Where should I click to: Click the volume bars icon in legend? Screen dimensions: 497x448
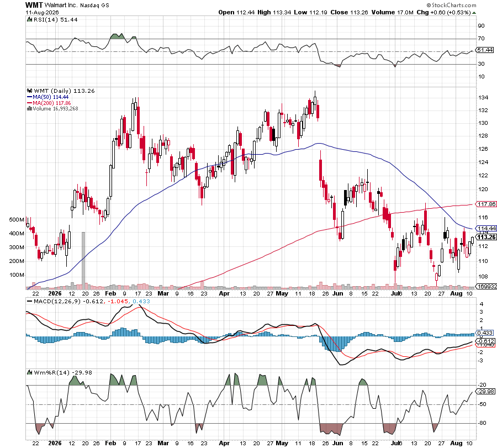click(29, 108)
